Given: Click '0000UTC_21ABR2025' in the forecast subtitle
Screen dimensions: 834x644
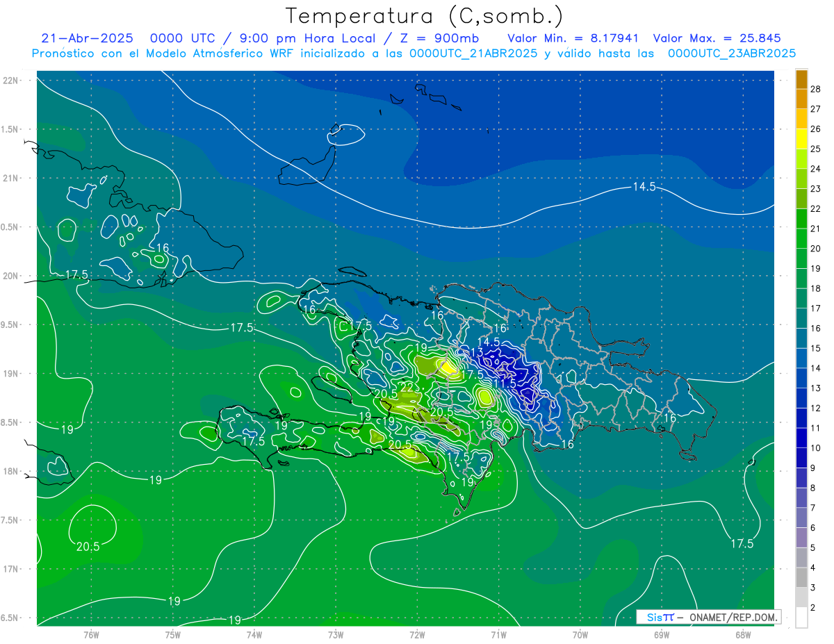Looking at the screenshot, I should click(x=473, y=53).
